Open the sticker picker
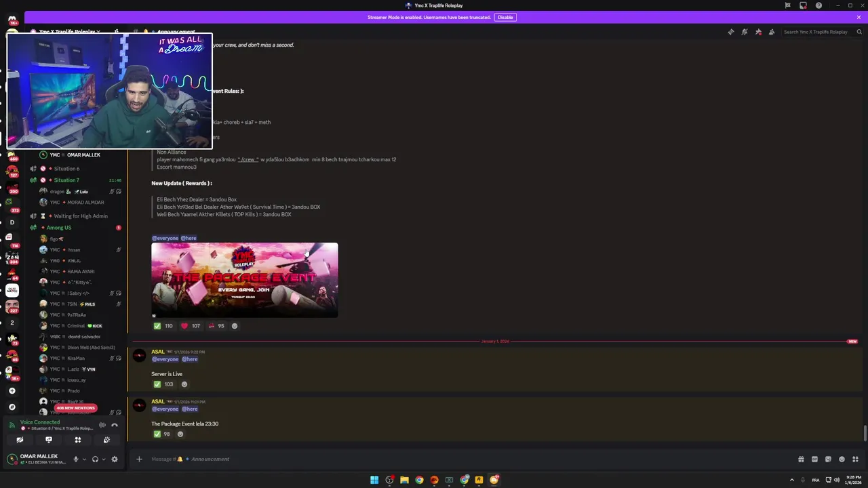Screen dimensions: 868x488 828,459
